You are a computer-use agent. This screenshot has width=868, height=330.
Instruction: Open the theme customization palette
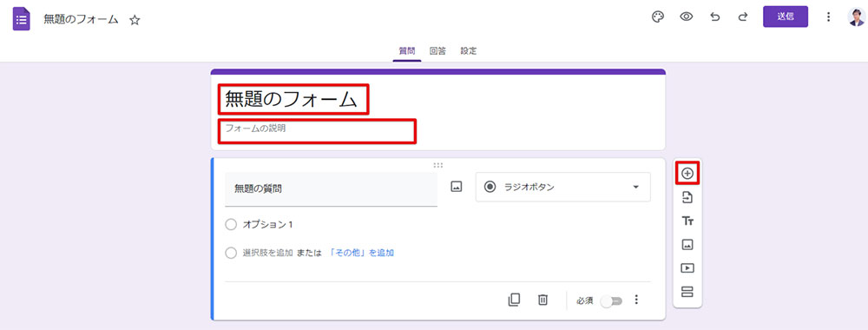[658, 16]
